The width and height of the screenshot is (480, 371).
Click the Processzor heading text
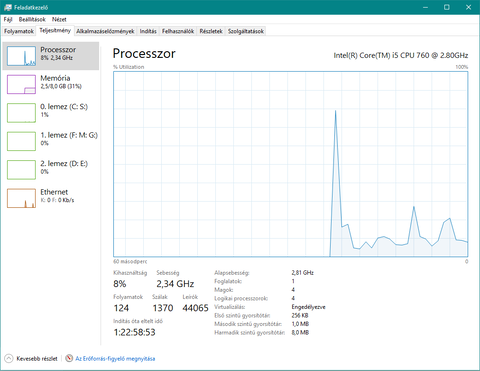[144, 54]
